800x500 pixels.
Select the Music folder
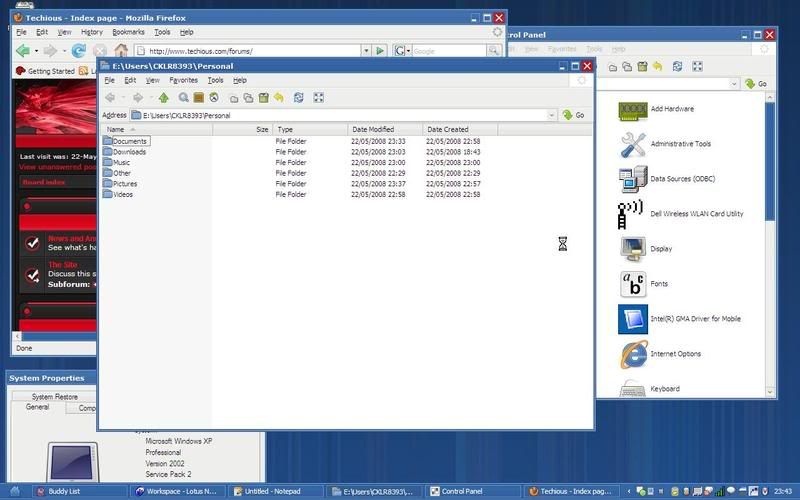[x=116, y=162]
